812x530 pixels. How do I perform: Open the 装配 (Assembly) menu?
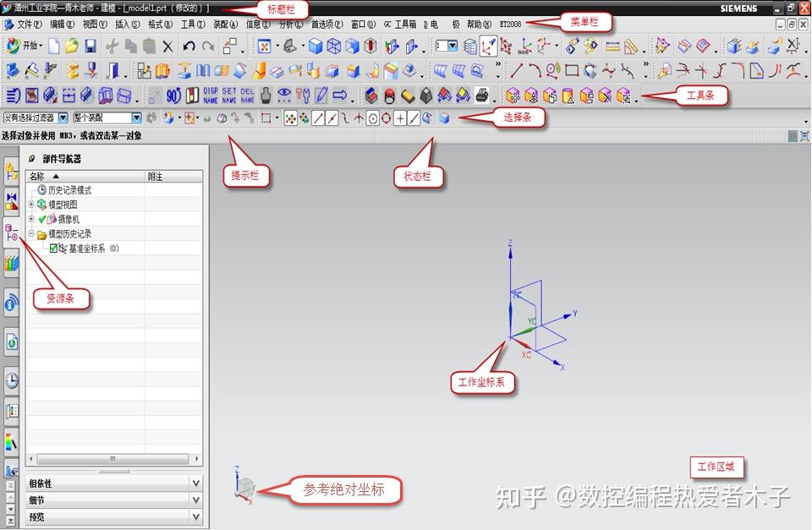(225, 25)
